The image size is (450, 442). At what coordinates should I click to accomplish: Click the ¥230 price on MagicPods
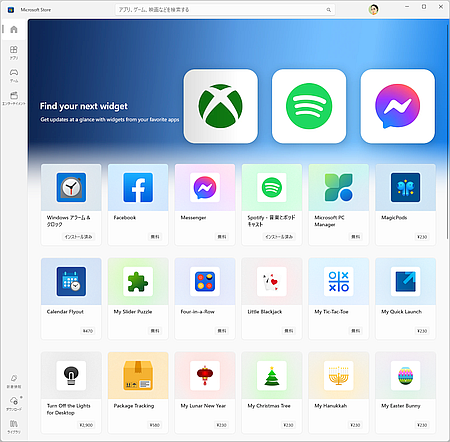[422, 237]
